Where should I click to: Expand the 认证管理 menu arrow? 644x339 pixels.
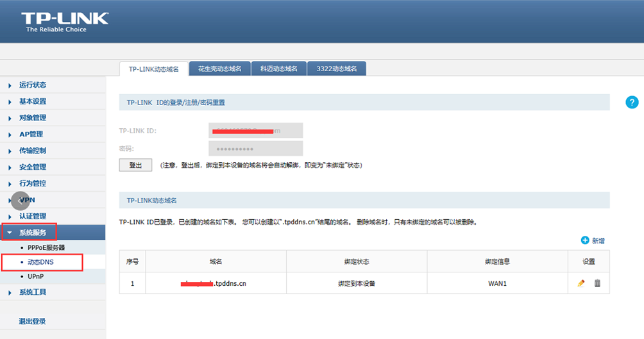[10, 217]
